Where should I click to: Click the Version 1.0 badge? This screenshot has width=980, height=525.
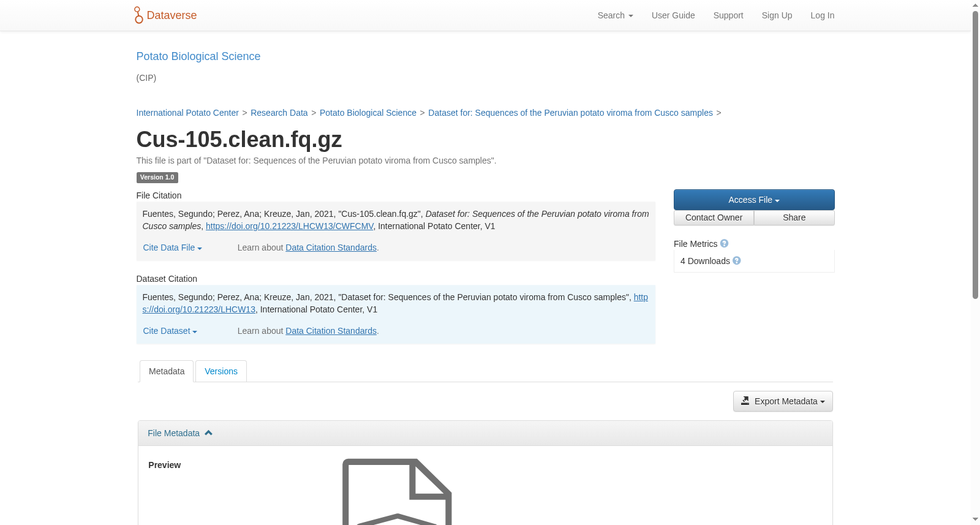click(x=157, y=178)
